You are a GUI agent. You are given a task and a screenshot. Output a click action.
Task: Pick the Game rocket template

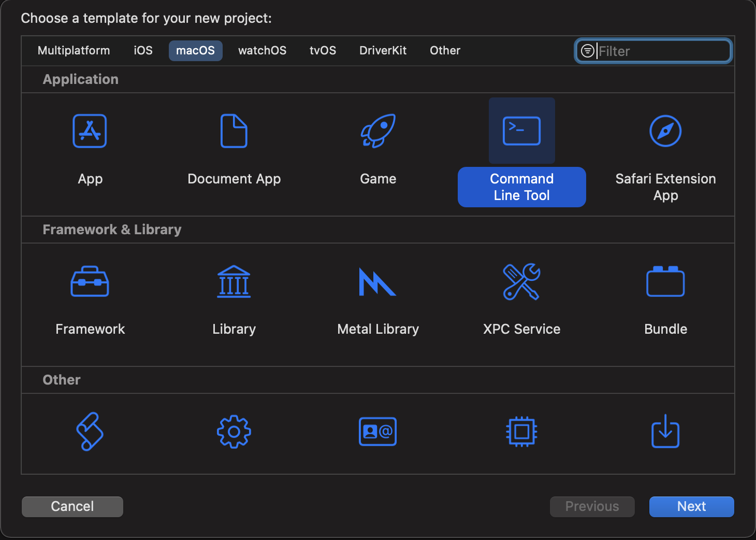coord(378,131)
